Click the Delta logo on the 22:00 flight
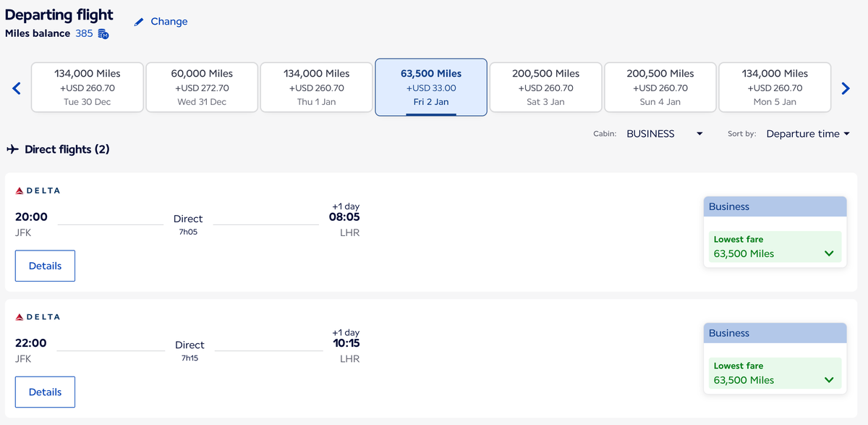 point(38,317)
